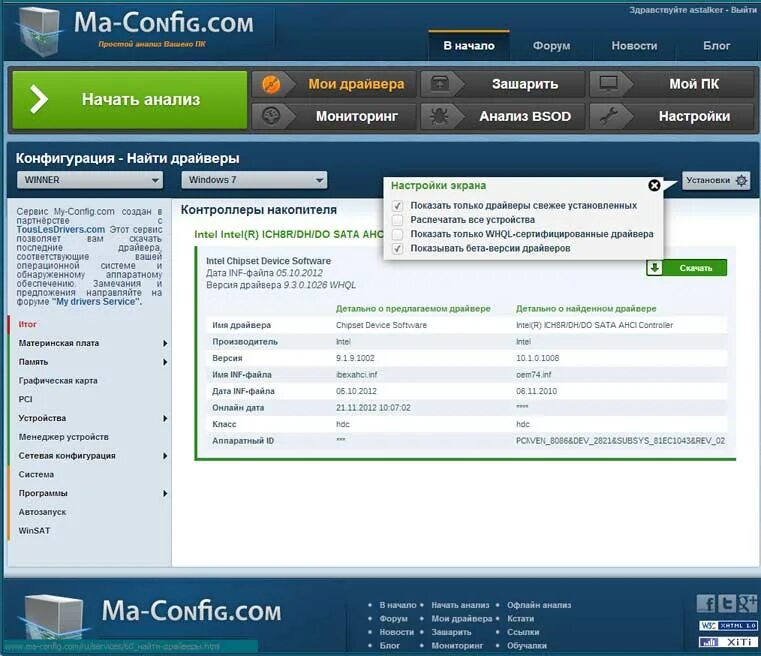Open WinSAT in the sidebar
Viewport: 761px width, 656px height.
(34, 531)
